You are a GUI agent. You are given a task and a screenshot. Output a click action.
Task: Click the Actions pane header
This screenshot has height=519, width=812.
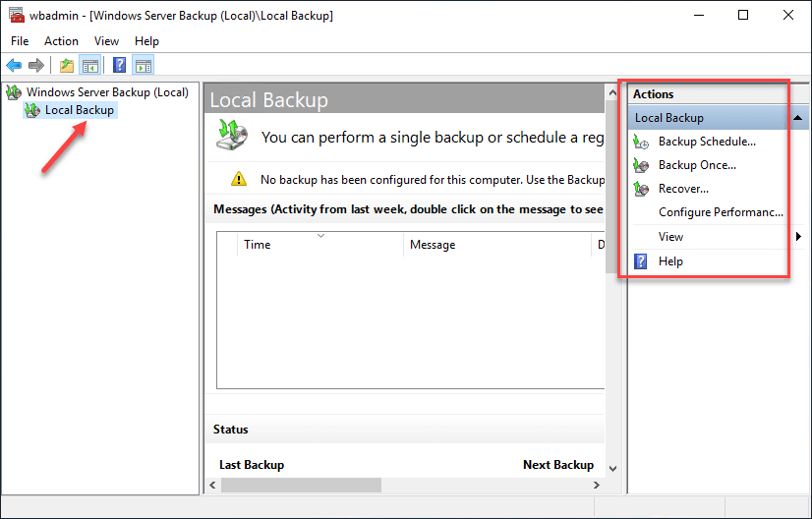tap(653, 94)
